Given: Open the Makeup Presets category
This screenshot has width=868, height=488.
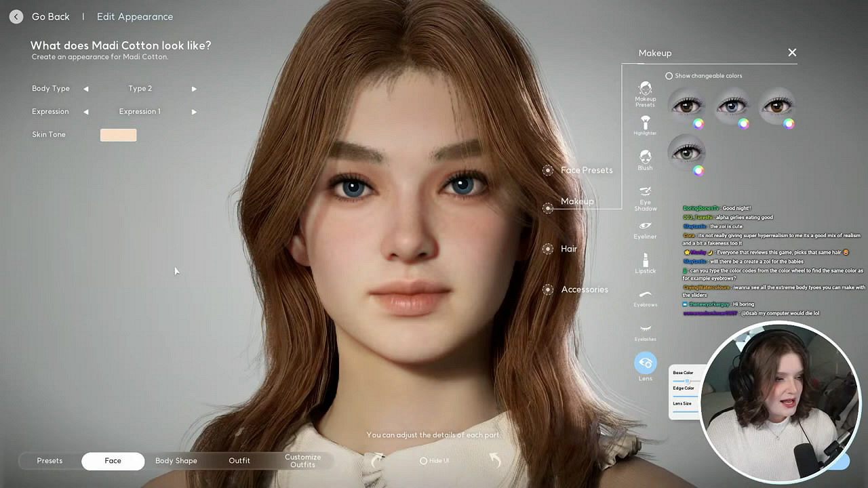Looking at the screenshot, I should [645, 94].
